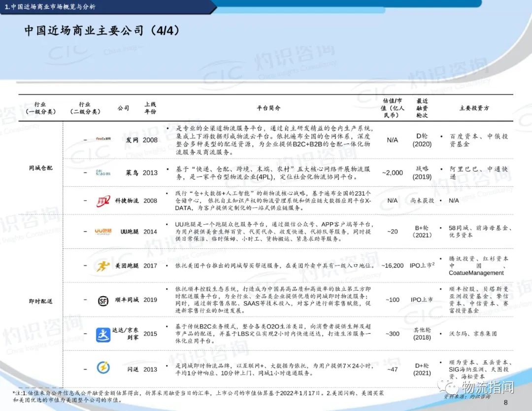Click the red 科捷物流 logo
This screenshot has height=411, width=532.
click(103, 201)
